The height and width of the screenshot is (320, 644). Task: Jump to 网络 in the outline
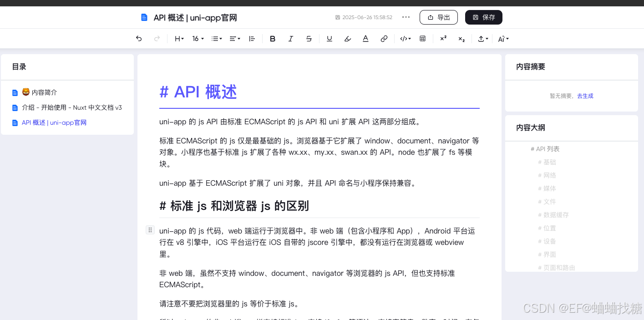point(547,175)
